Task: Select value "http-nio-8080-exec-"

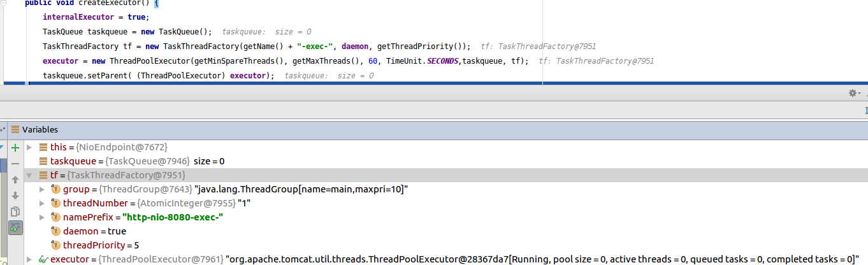Action: tap(173, 217)
